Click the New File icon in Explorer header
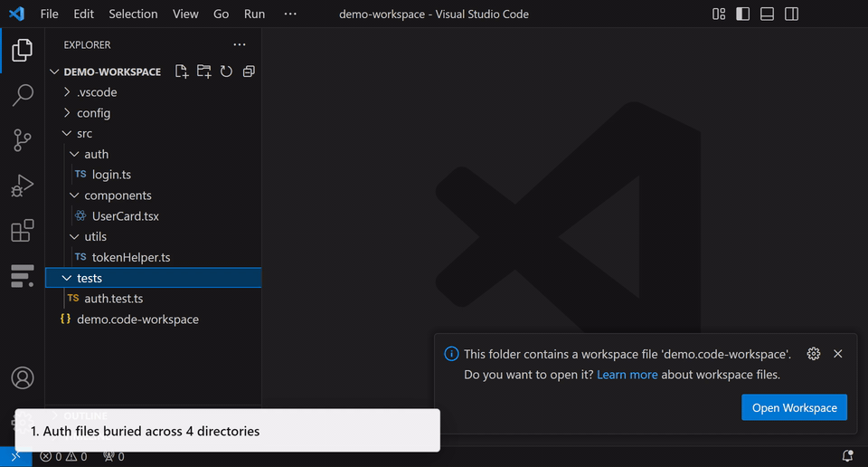 click(x=182, y=71)
